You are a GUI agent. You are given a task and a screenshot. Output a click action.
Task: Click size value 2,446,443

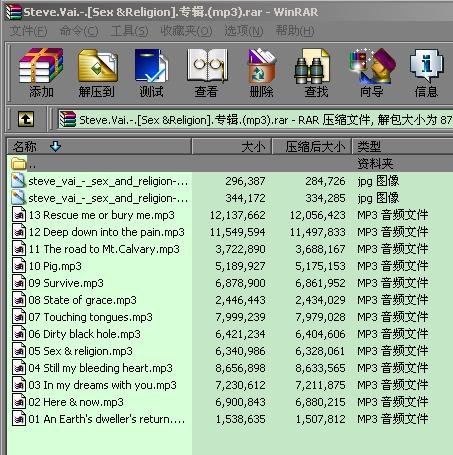[240, 300]
